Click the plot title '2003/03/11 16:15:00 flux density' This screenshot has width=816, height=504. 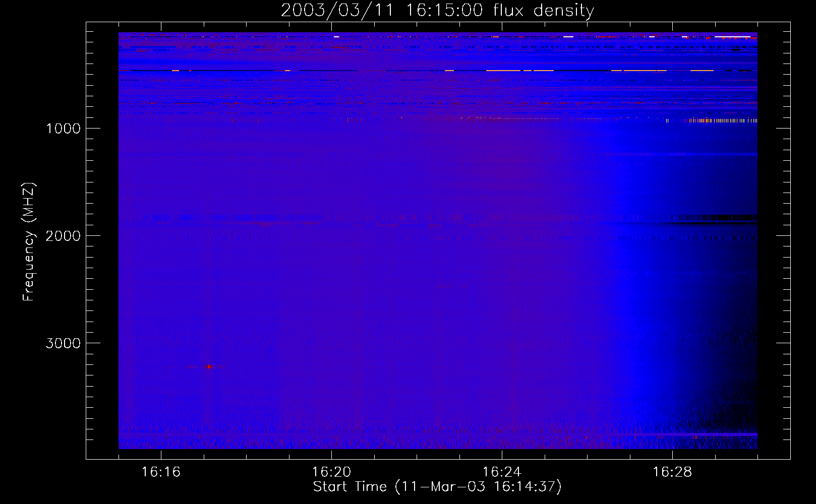(437, 10)
